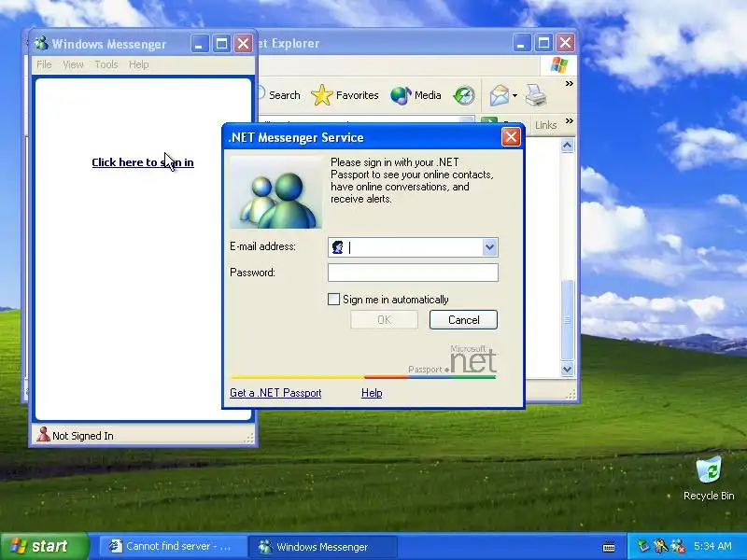This screenshot has width=747, height=560.
Task: Open the Help menu in Windows Messenger
Action: click(138, 64)
